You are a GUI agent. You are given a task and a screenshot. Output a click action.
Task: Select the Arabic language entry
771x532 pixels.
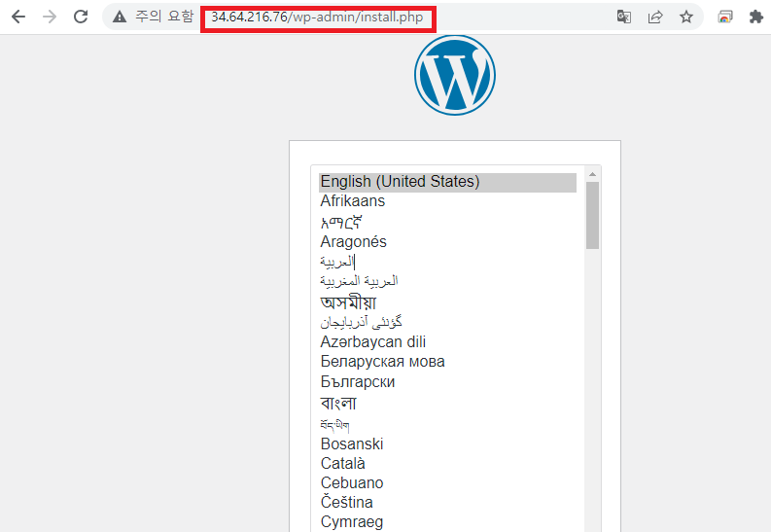click(447, 262)
